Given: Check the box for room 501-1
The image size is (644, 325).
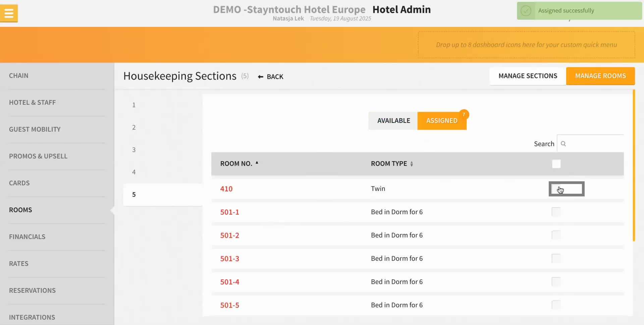Looking at the screenshot, I should pos(556,212).
